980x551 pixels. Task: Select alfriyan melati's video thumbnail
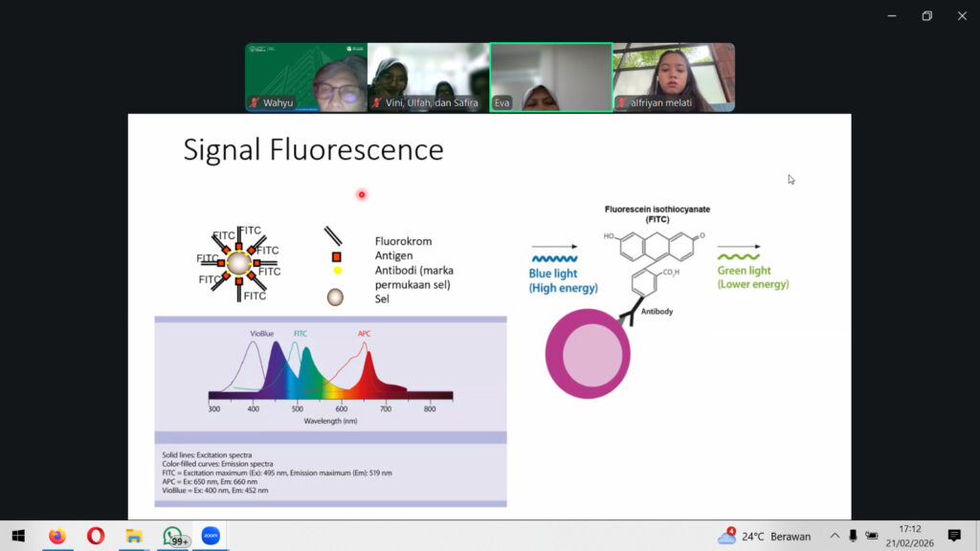(674, 77)
